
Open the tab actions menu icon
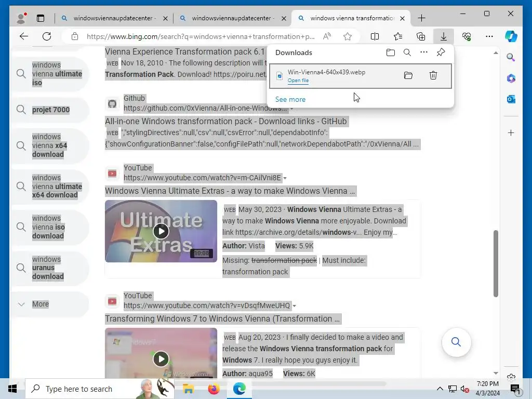point(41,18)
